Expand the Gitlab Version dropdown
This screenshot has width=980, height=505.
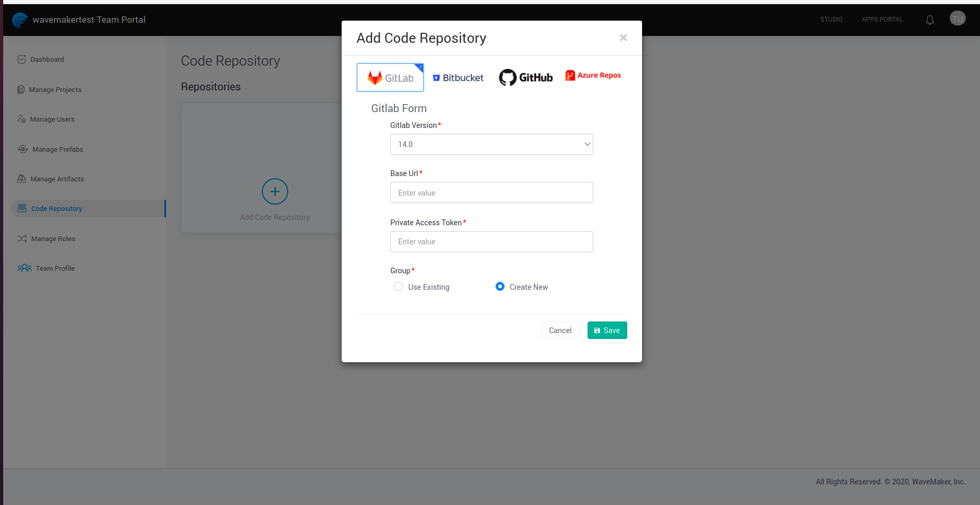coord(491,144)
